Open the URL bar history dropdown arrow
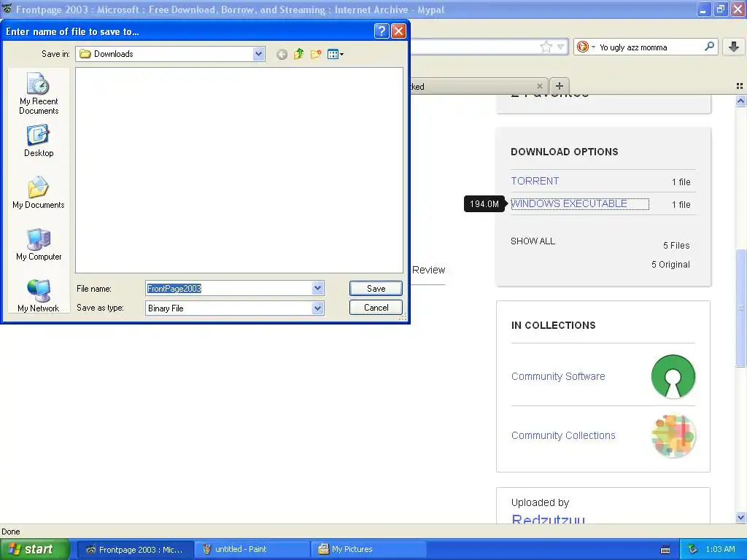The image size is (747, 560). (561, 47)
